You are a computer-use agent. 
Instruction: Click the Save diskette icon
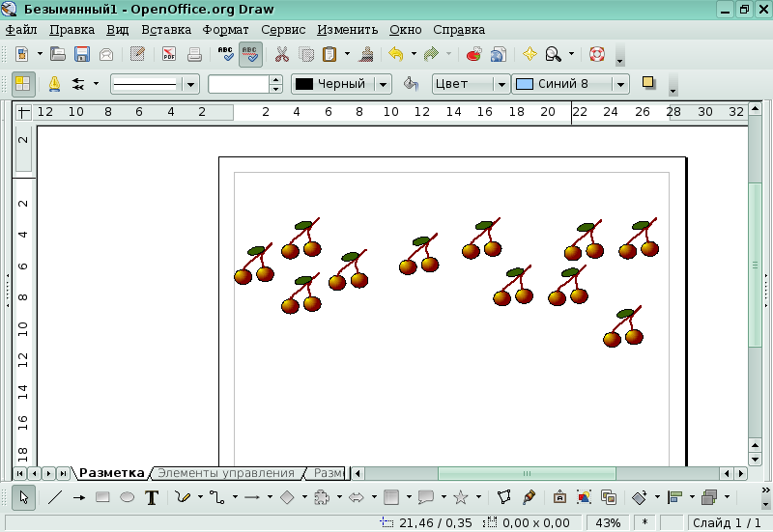click(x=82, y=54)
